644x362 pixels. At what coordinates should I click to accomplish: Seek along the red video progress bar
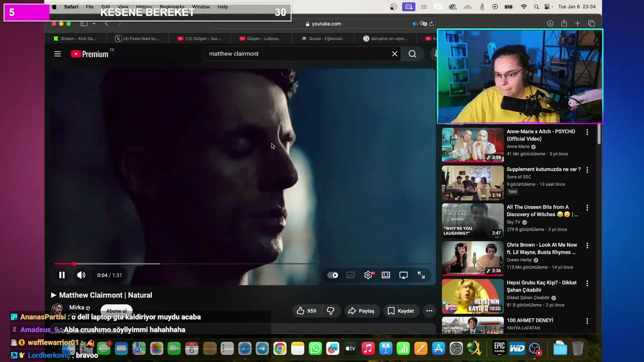pos(243,263)
